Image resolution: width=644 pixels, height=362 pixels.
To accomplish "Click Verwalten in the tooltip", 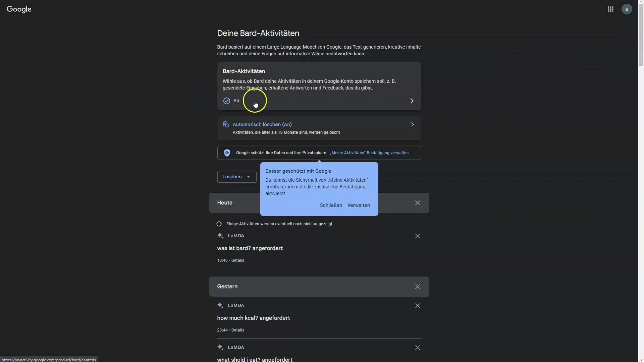I will coord(359,205).
